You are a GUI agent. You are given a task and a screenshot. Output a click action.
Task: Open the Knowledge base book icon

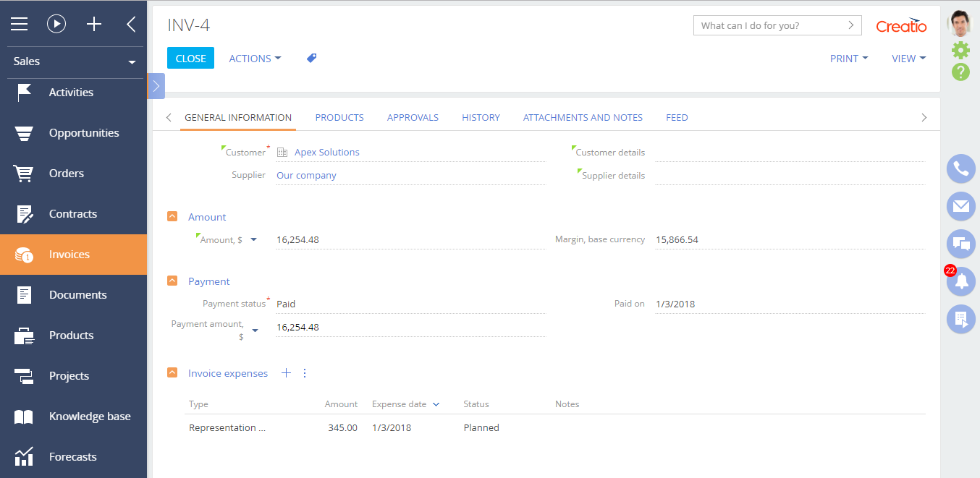(24, 417)
